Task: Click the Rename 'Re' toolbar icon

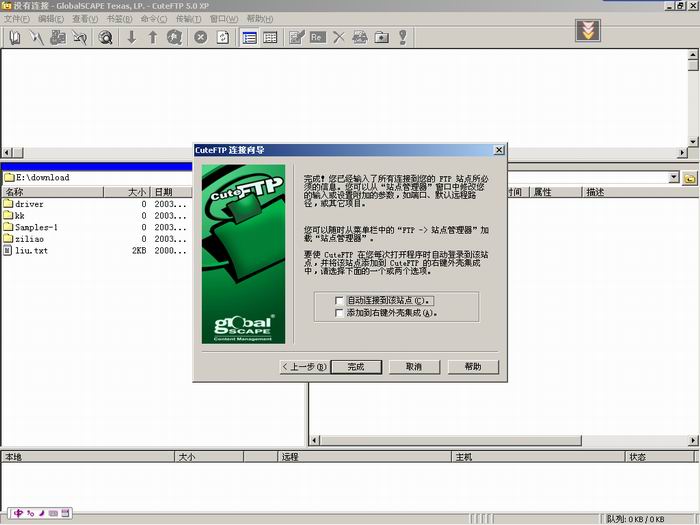Action: pos(318,38)
